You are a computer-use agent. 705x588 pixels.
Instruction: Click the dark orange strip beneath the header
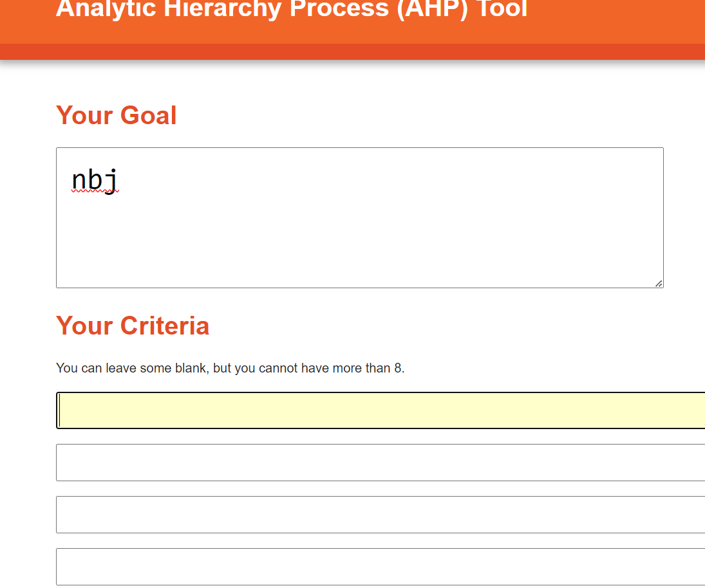coord(353,51)
